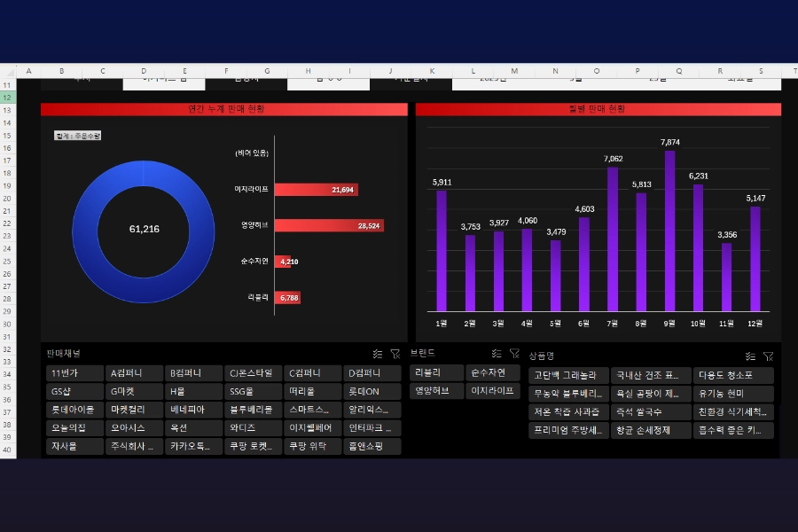The height and width of the screenshot is (532, 798).
Task: Toggle multi-select in the 판매채널 slicer
Action: click(378, 353)
